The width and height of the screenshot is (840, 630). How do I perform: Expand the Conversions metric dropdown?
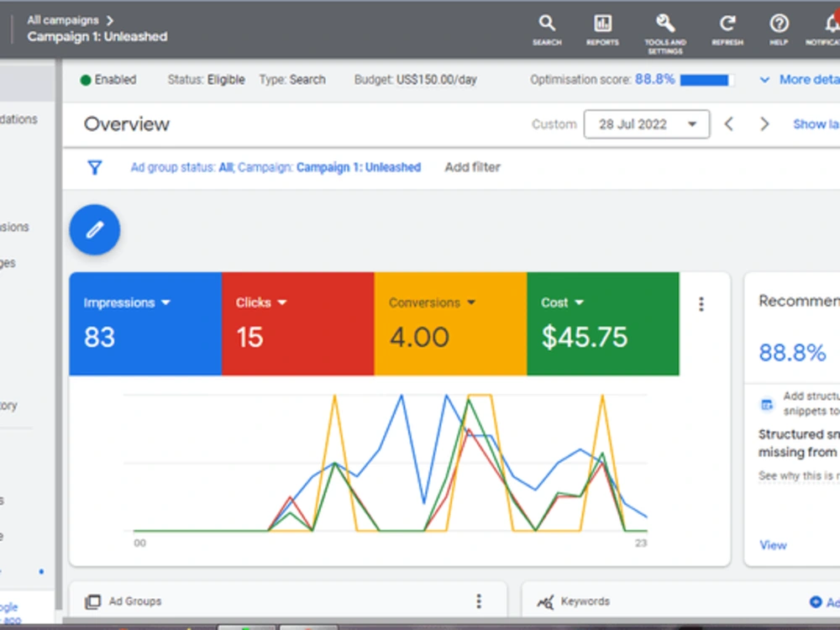point(471,302)
